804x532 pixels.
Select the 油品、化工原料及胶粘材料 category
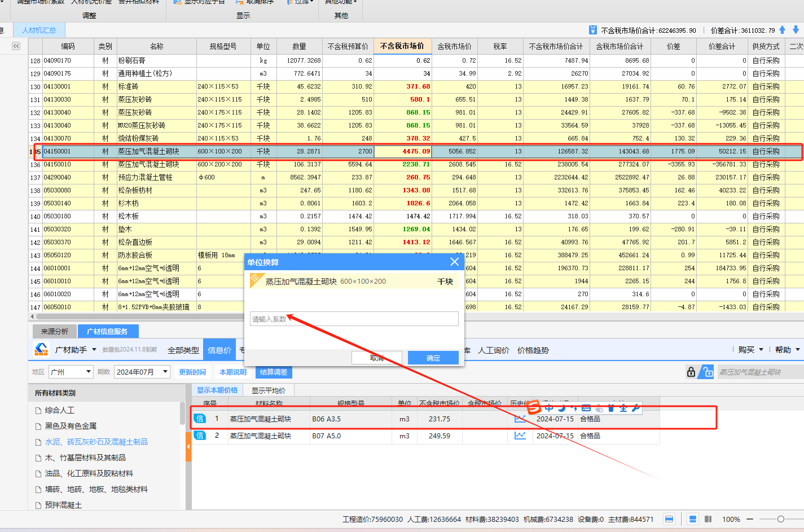coord(89,473)
